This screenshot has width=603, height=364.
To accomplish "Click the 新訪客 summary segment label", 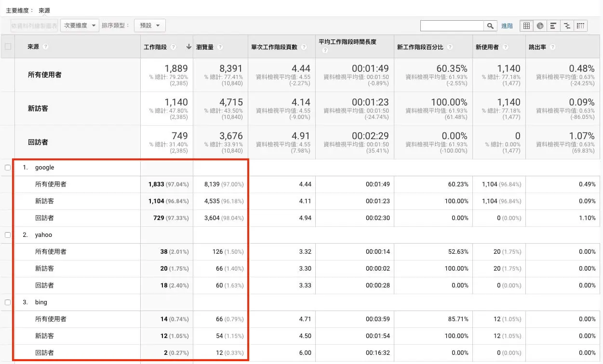I will [x=38, y=108].
